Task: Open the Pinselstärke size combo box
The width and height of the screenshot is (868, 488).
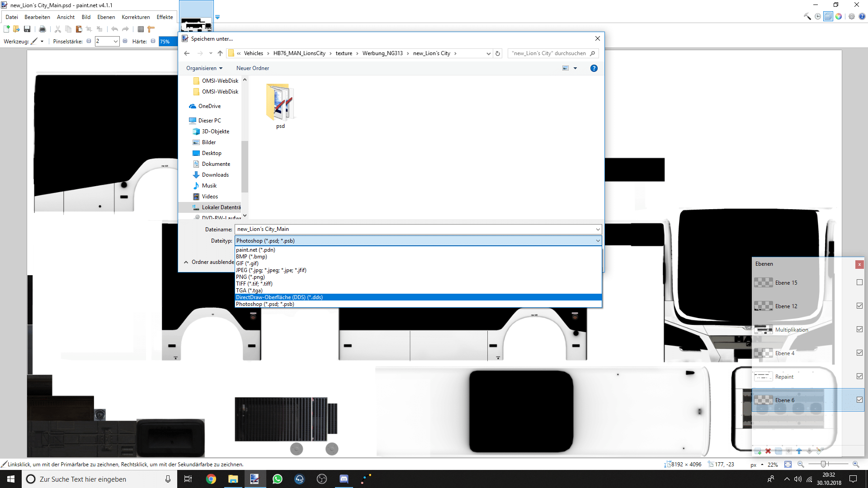Action: 115,41
